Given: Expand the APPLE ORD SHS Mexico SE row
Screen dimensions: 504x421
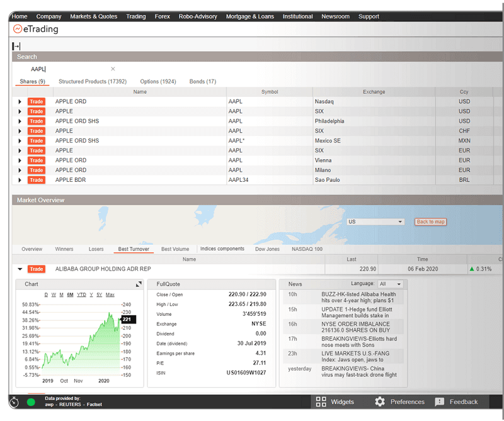Looking at the screenshot, I should [20, 141].
